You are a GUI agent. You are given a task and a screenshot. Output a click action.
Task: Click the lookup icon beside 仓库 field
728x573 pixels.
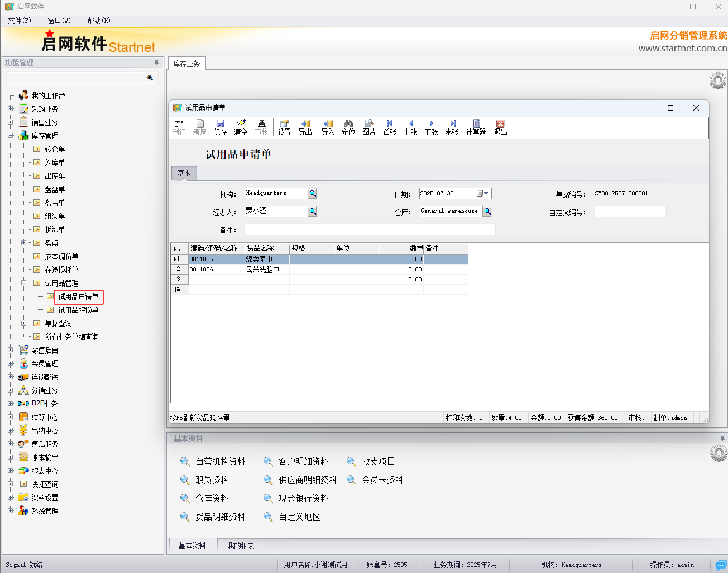click(x=487, y=211)
